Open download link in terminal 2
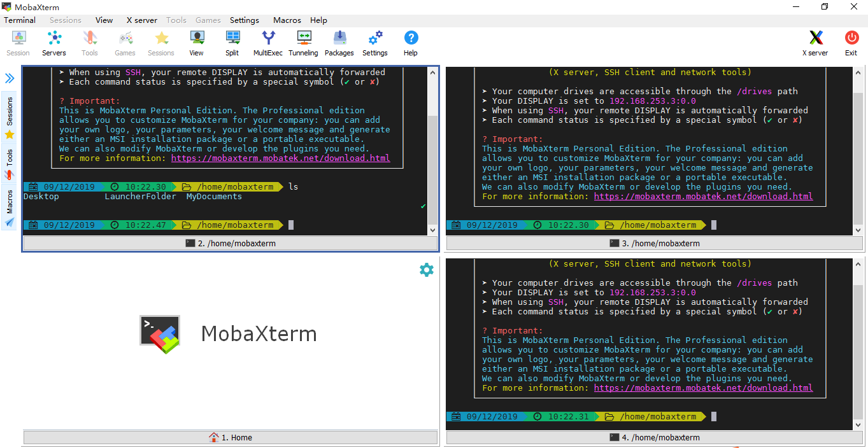Screen dimensions: 868x448 (x=281, y=158)
